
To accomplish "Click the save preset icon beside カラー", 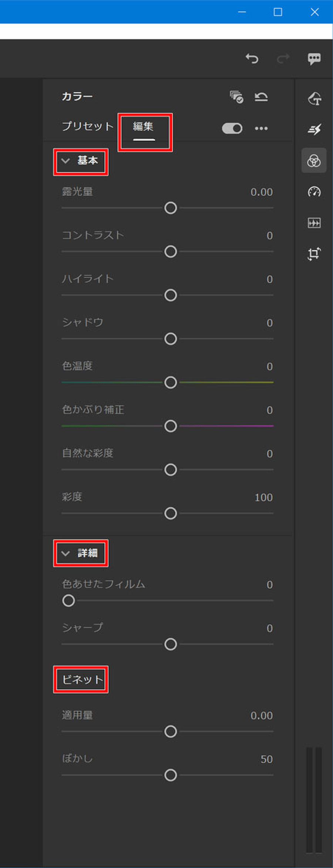I will (236, 97).
